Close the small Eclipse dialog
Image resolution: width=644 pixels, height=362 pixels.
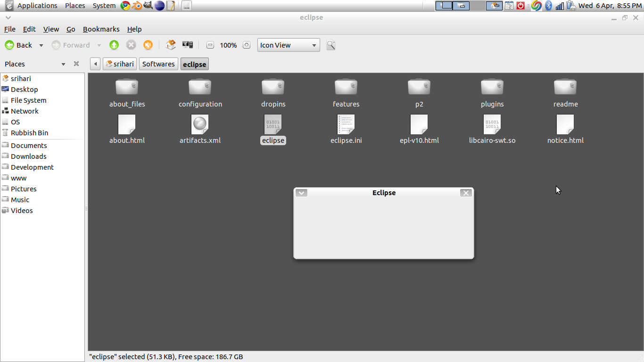[x=466, y=193]
